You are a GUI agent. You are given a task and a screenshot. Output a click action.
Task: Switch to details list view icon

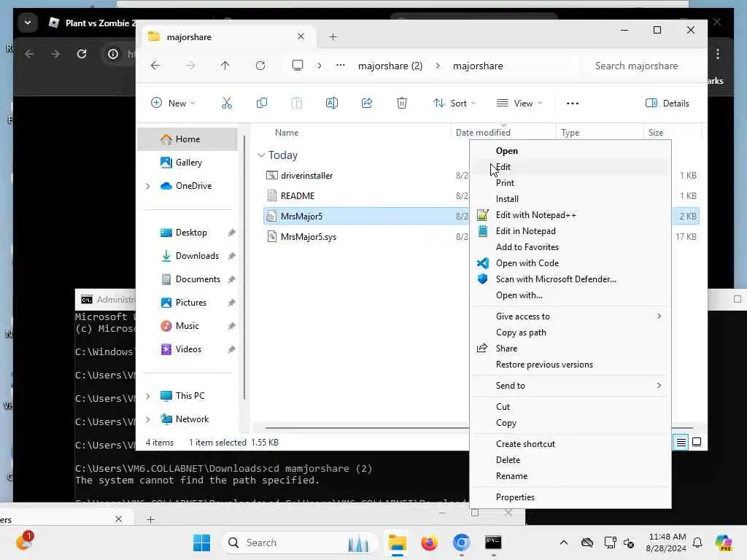pyautogui.click(x=681, y=443)
